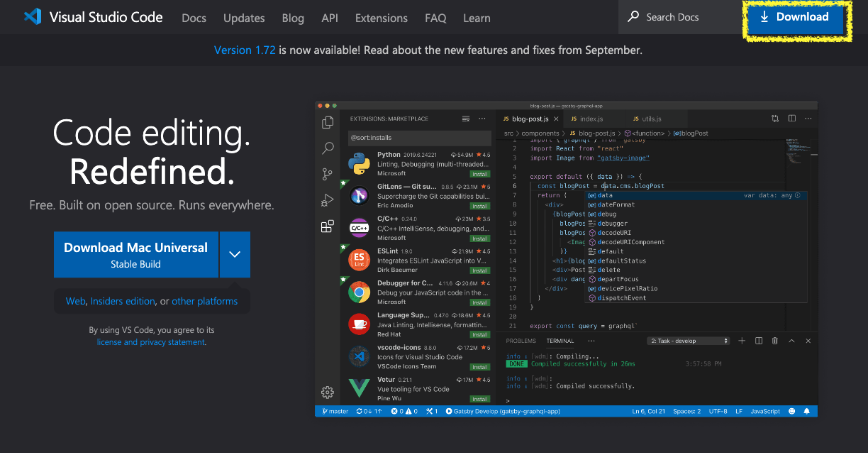Select the Search icon in activity bar
Viewport: 868px width, 455px height.
(x=328, y=148)
